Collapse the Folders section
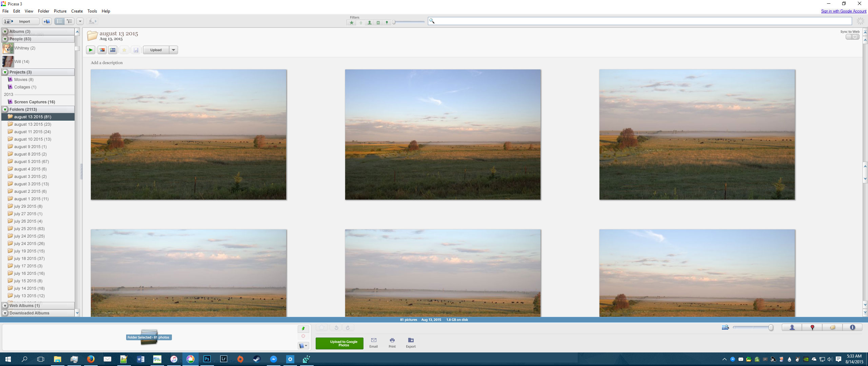 click(5, 109)
